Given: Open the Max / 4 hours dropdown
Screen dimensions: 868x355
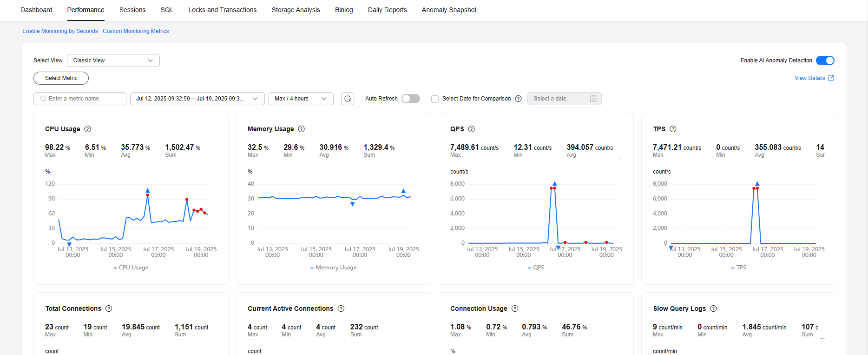Looking at the screenshot, I should (x=301, y=99).
